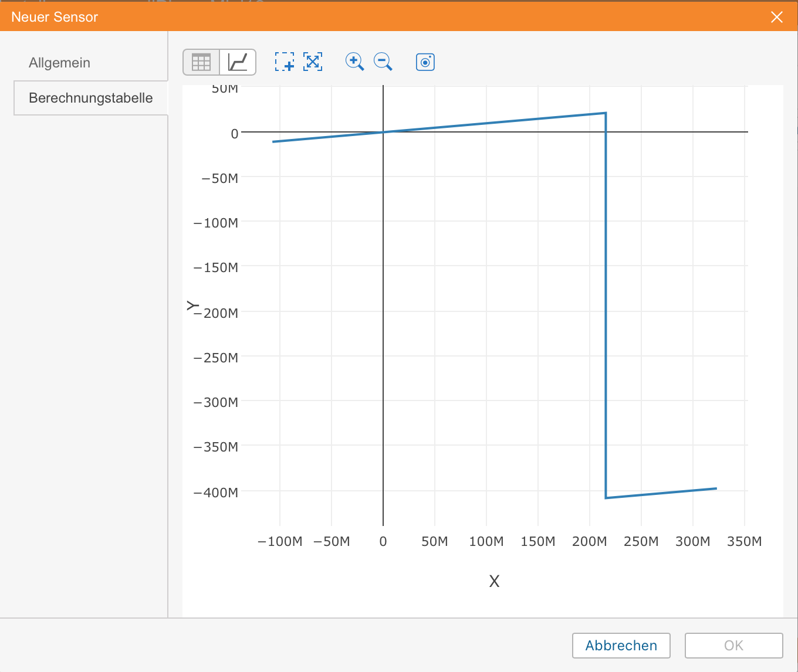Switch to the table view
The height and width of the screenshot is (672, 798).
click(x=201, y=62)
